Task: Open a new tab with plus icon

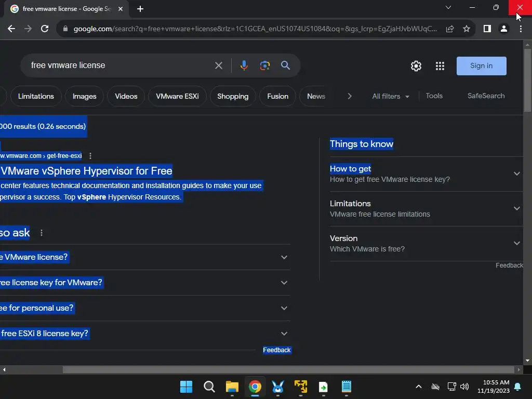Action: pyautogui.click(x=140, y=9)
